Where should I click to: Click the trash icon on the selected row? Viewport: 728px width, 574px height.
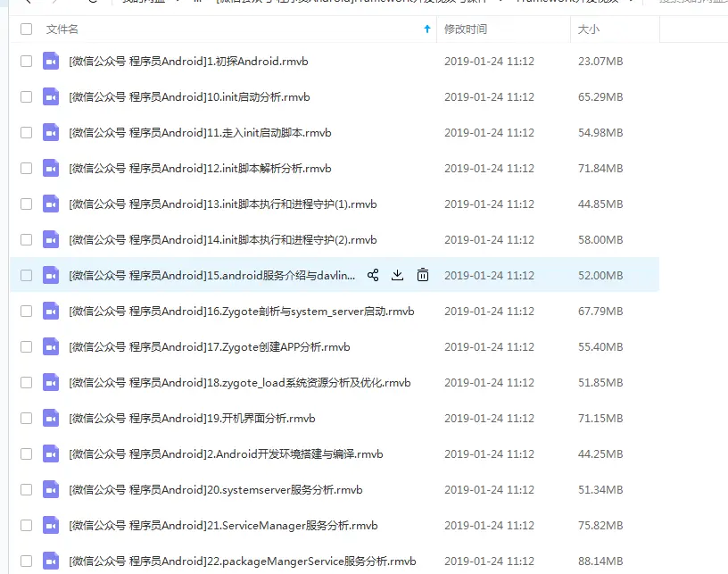pyautogui.click(x=422, y=276)
